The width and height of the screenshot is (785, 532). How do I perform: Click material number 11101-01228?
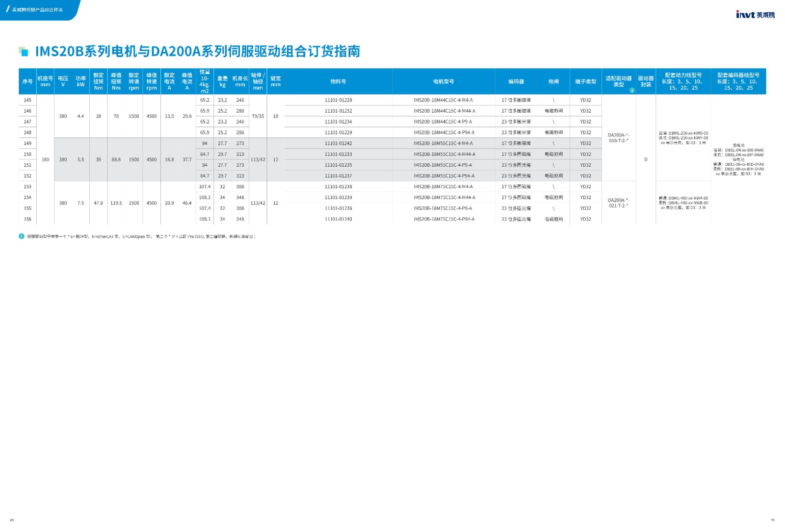[x=338, y=100]
